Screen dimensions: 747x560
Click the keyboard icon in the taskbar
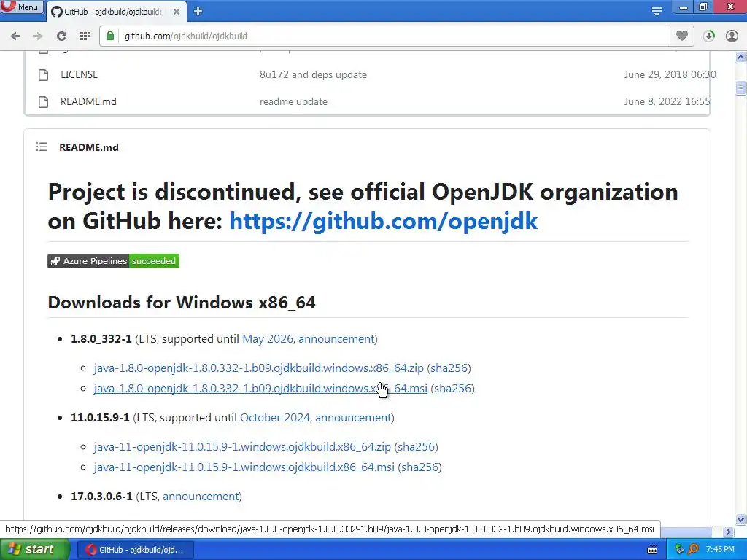click(652, 550)
